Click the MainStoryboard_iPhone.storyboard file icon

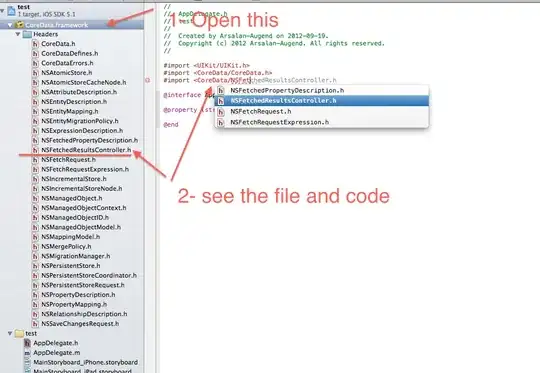click(x=28, y=362)
